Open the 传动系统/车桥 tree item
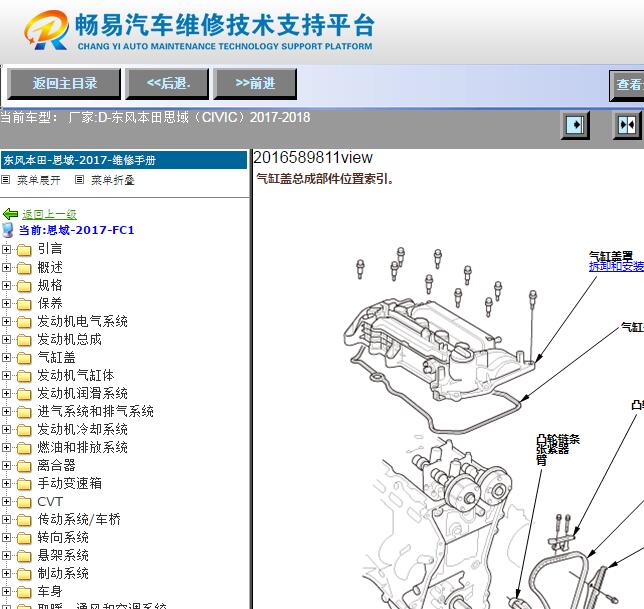 click(x=79, y=519)
